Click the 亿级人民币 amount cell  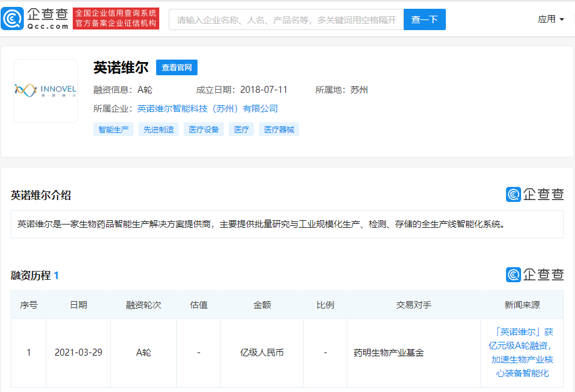click(x=262, y=352)
